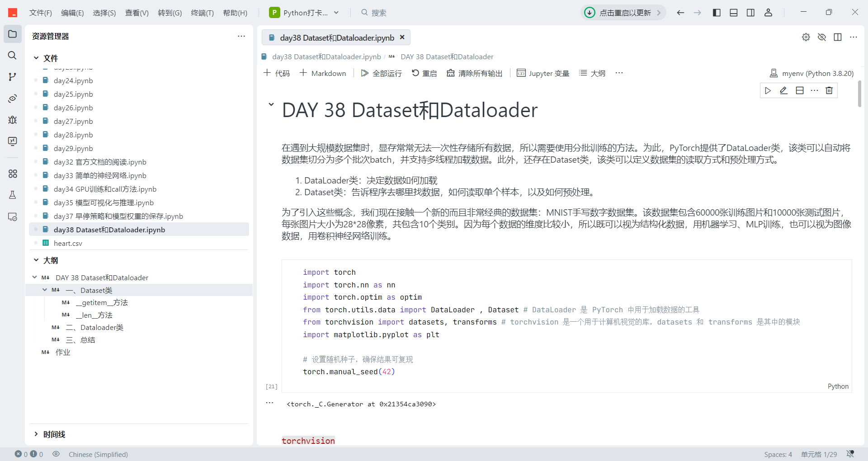Run all cells in the notebook
The image size is (868, 461).
381,73
